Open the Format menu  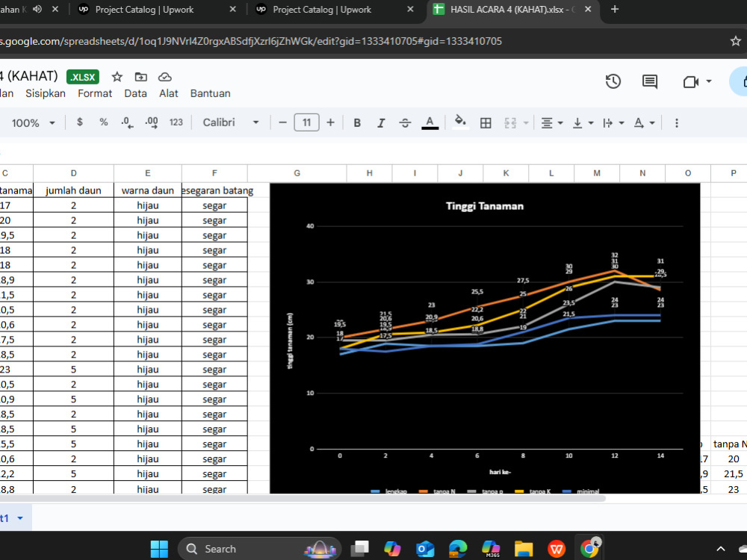point(95,93)
